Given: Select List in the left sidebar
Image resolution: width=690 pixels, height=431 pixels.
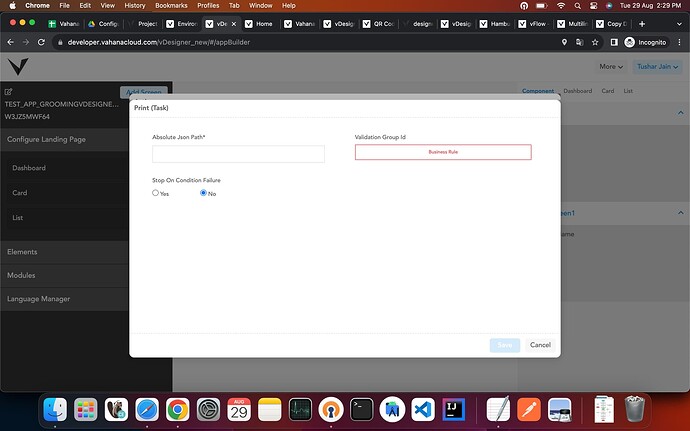Looking at the screenshot, I should (18, 218).
